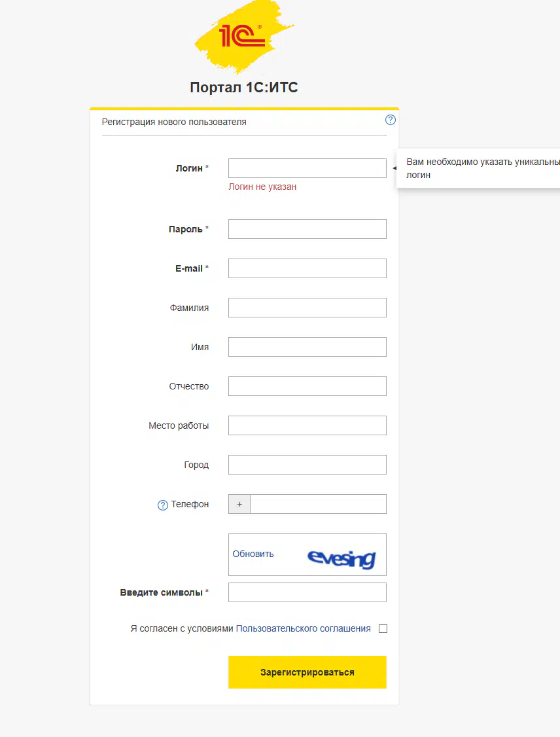Click the Имя text field
The height and width of the screenshot is (737, 560).
click(307, 347)
